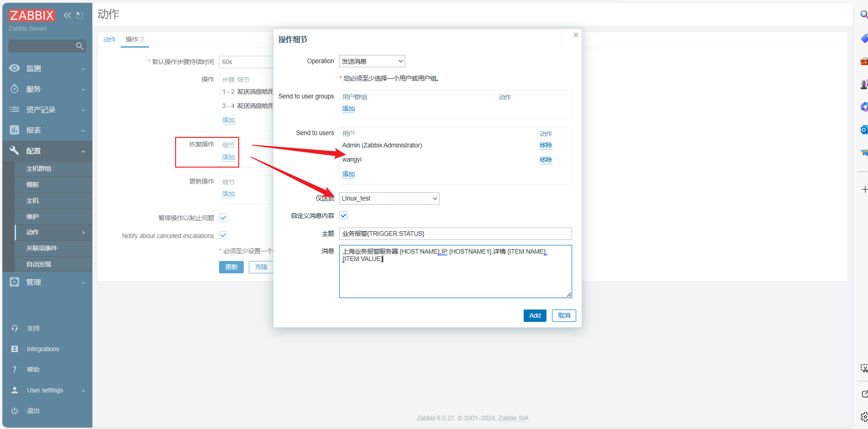Click the clock icon for 服务
The height and width of the screenshot is (429, 868).
click(15, 89)
